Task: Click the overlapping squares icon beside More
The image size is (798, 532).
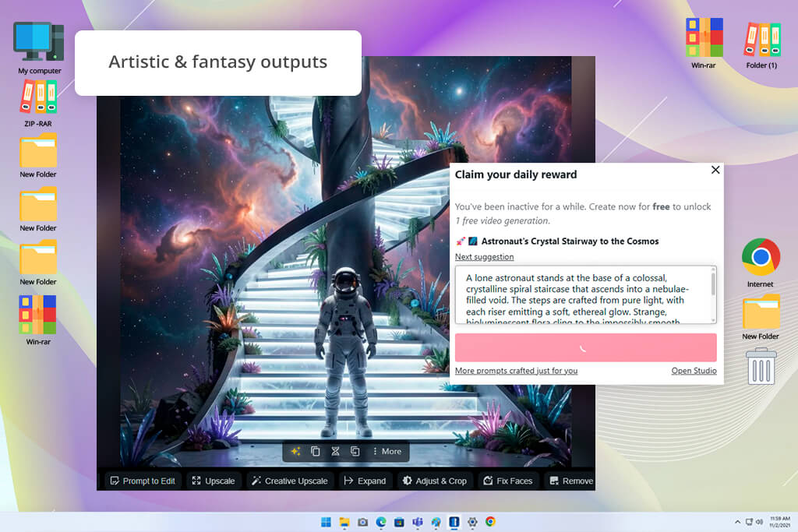Action: click(355, 451)
